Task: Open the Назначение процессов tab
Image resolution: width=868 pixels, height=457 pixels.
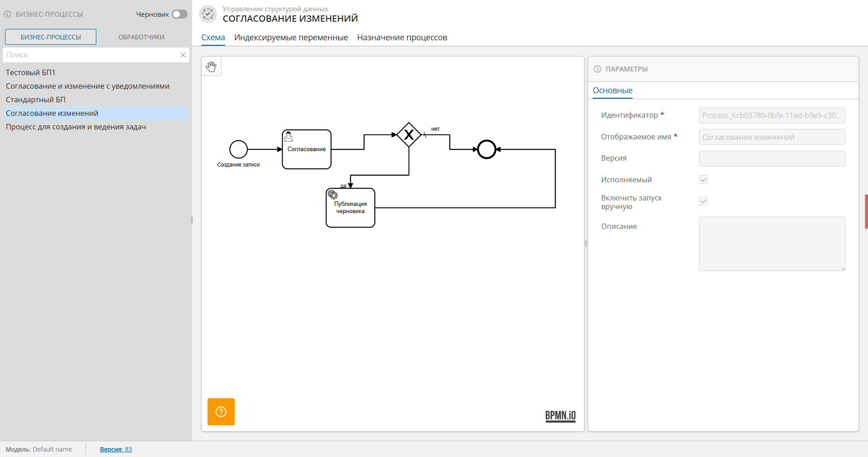Action: pos(402,38)
